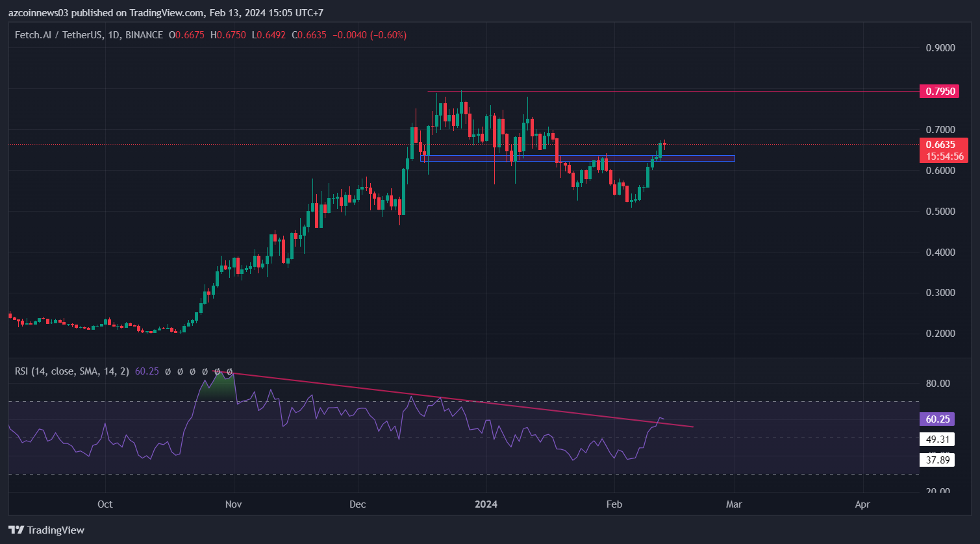
Task: Click the Apr label on time axis
Action: tap(862, 504)
